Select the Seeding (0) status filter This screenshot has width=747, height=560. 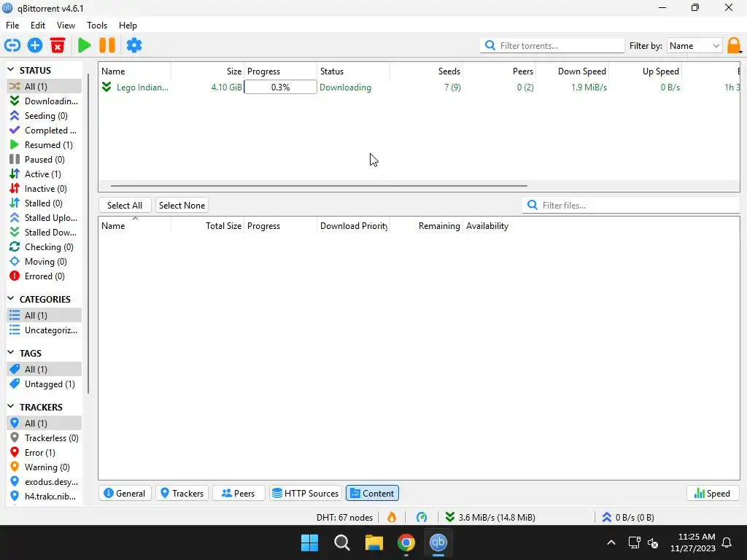pos(44,116)
